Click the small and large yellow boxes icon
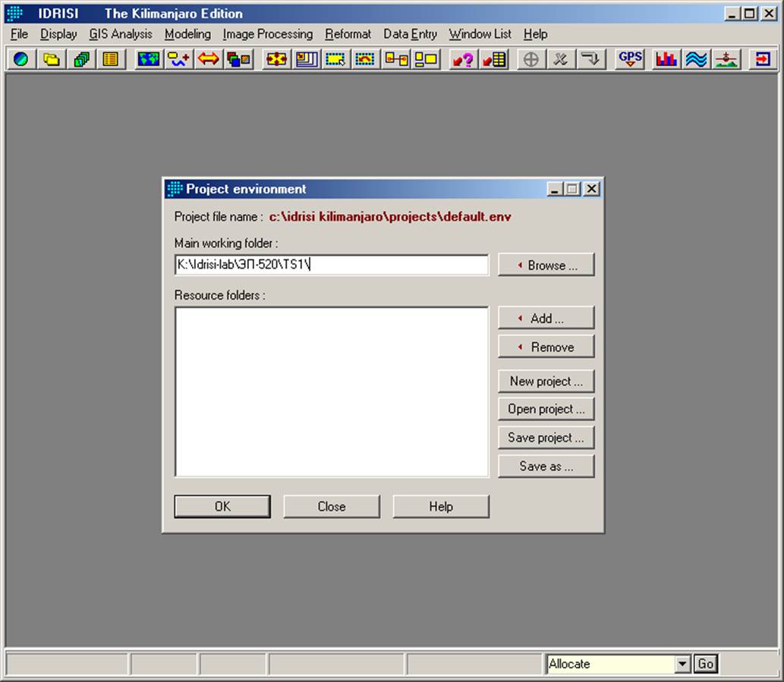The width and height of the screenshot is (784, 682). 426,59
